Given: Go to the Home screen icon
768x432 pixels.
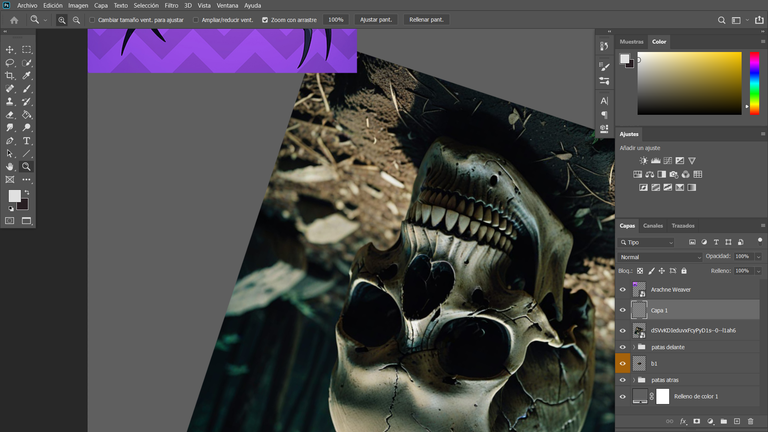Looking at the screenshot, I should [x=14, y=20].
